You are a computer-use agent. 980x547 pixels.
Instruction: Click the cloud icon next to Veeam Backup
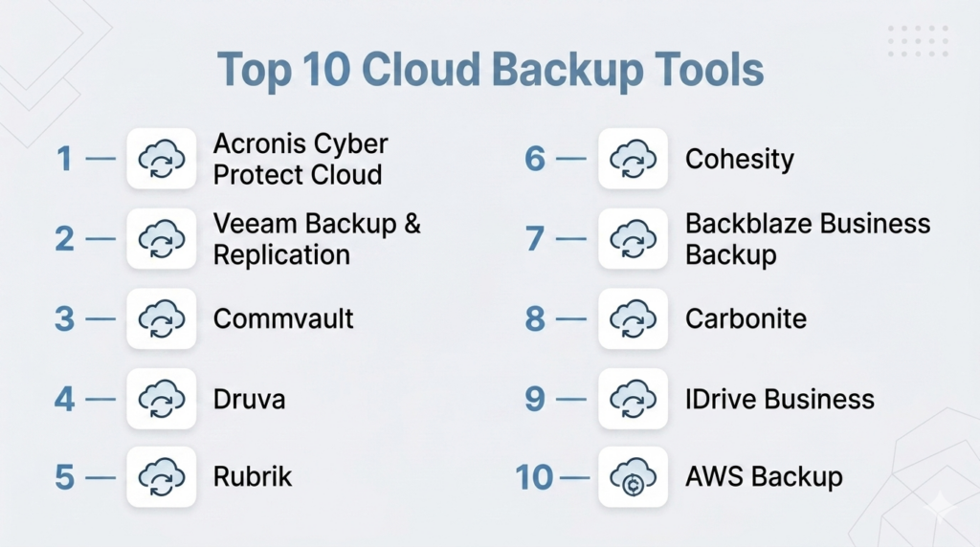pyautogui.click(x=161, y=238)
